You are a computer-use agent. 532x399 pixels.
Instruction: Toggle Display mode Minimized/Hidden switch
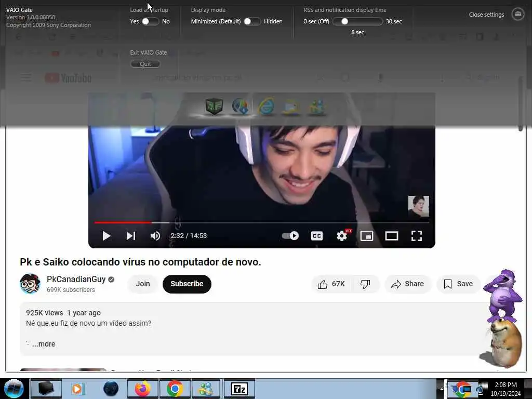click(x=252, y=21)
